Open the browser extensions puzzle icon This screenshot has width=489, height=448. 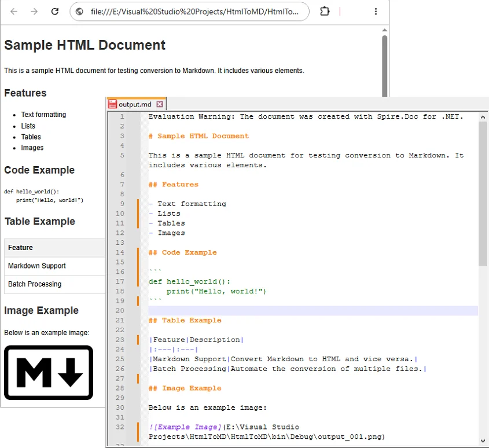[325, 12]
